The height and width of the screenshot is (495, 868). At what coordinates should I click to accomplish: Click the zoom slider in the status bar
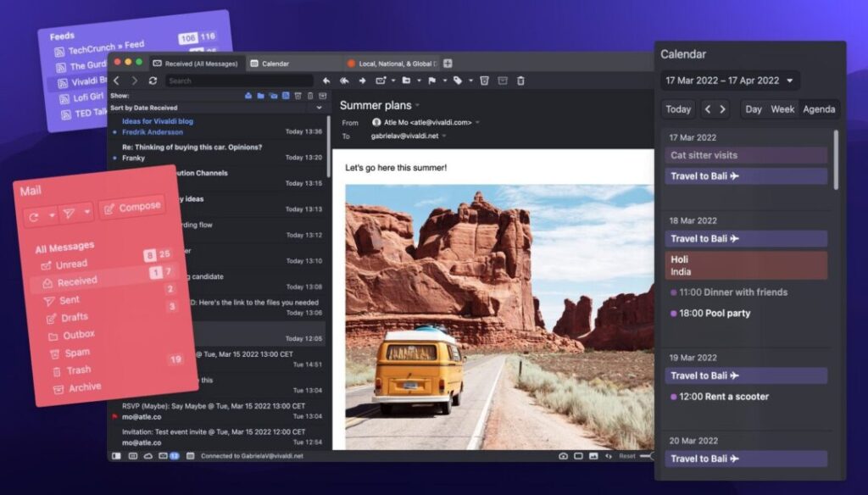pos(647,456)
